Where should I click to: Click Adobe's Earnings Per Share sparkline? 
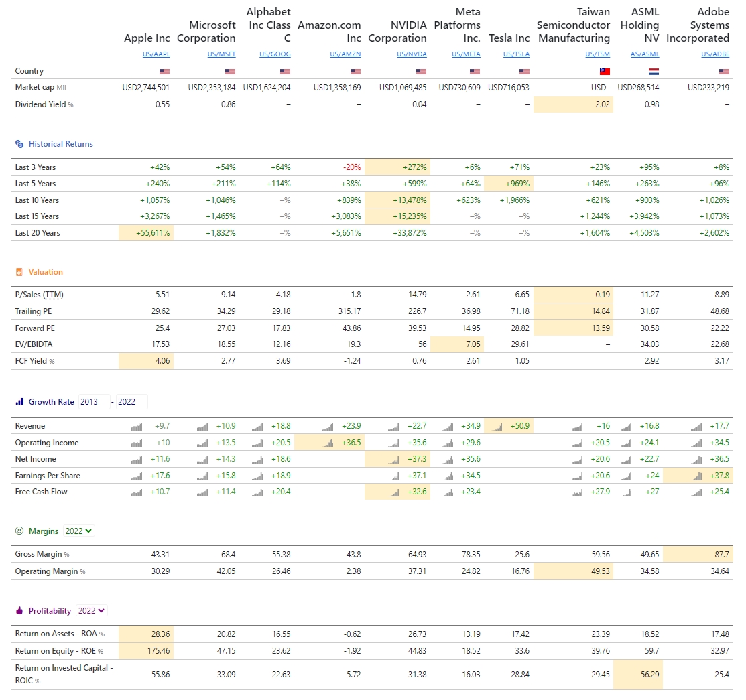697,476
